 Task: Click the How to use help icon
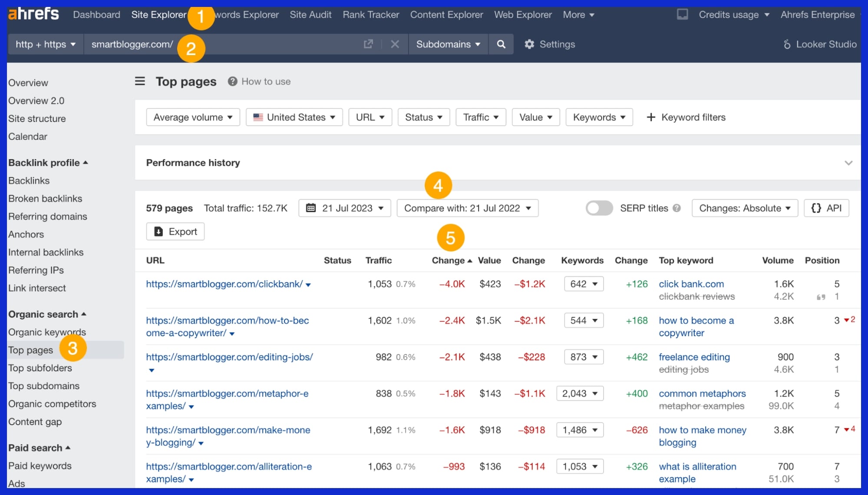coord(233,82)
